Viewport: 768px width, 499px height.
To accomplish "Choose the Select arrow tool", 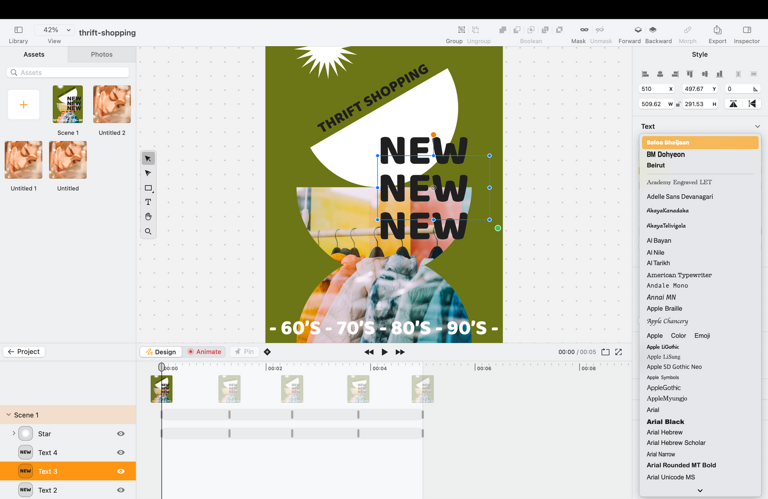I will coord(148,159).
